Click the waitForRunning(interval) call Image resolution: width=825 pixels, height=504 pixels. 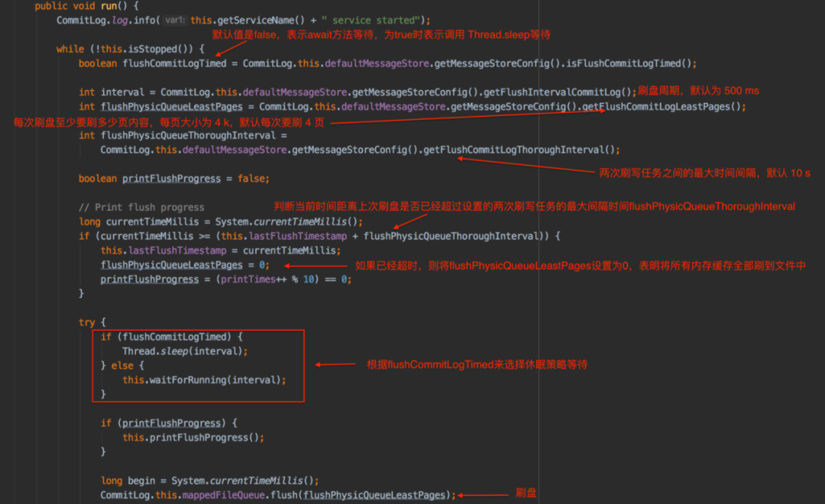pos(215,380)
